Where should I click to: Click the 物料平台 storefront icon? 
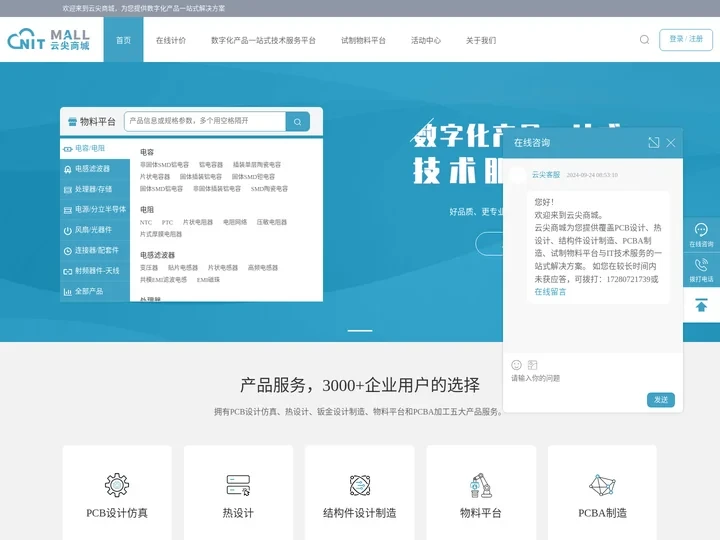pos(72,122)
